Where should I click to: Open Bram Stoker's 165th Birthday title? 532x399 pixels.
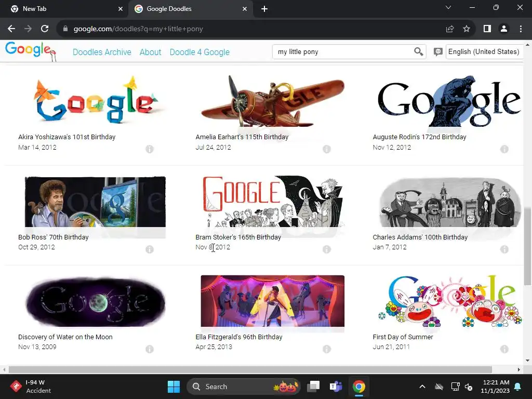(238, 237)
